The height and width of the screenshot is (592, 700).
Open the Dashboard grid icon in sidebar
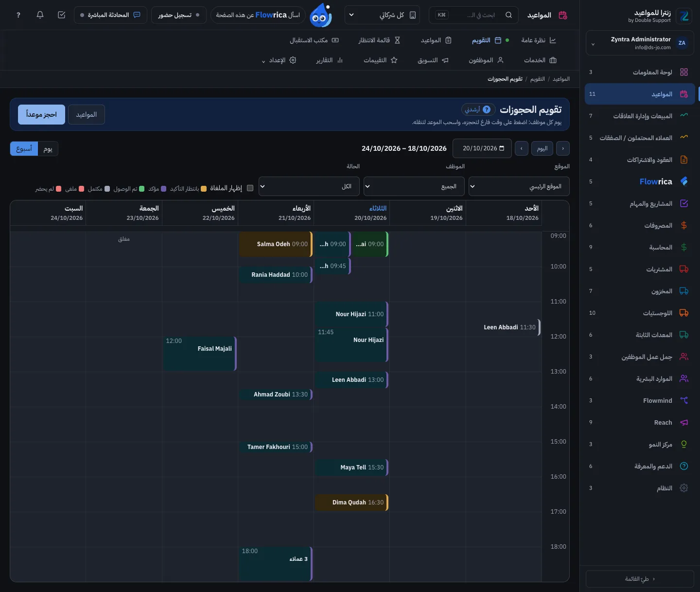(x=684, y=72)
